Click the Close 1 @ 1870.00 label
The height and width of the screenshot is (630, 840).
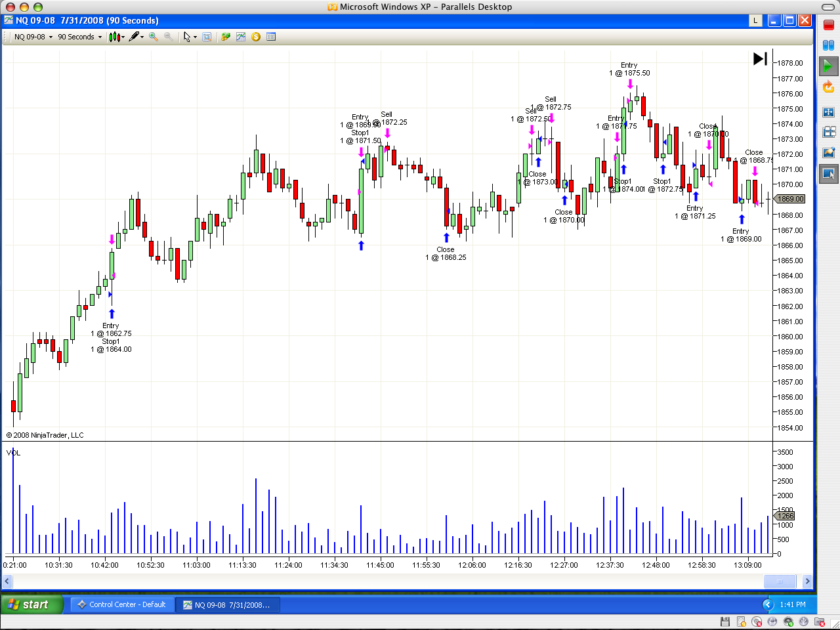point(564,216)
